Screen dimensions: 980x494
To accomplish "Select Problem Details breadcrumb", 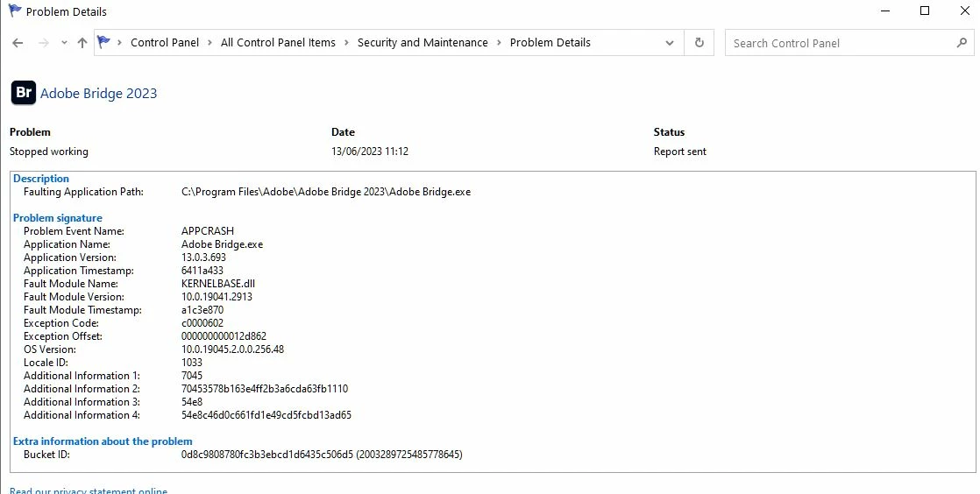I will [550, 42].
